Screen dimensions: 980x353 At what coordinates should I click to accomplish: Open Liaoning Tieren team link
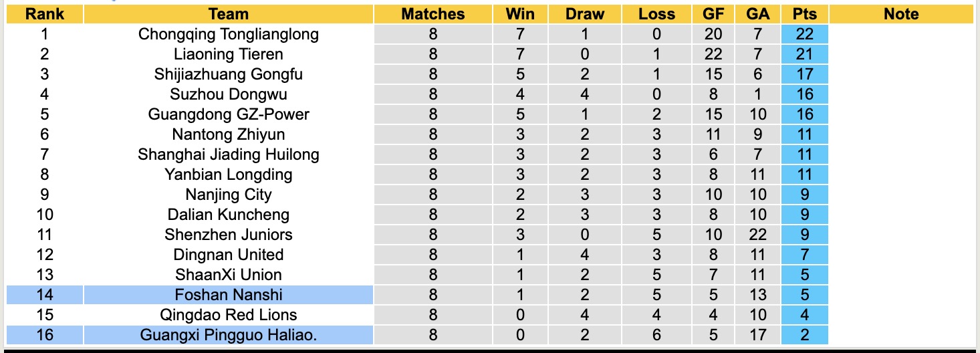tap(229, 54)
